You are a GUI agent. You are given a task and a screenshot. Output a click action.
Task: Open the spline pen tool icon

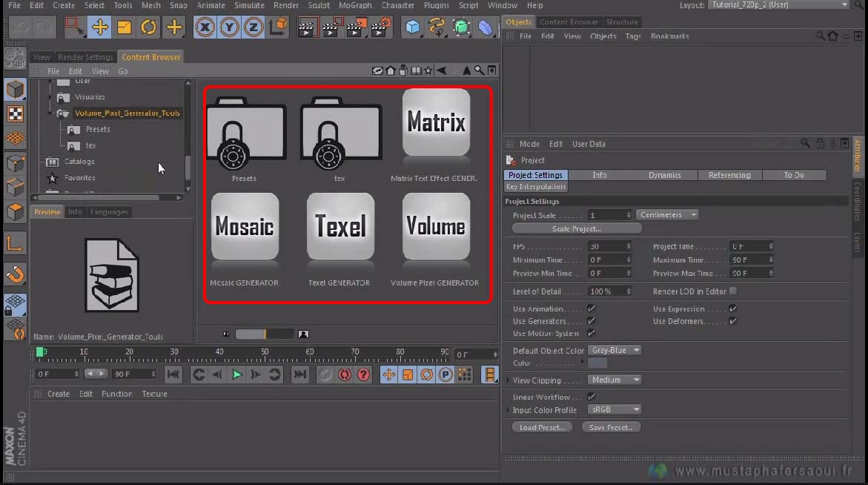click(x=437, y=27)
